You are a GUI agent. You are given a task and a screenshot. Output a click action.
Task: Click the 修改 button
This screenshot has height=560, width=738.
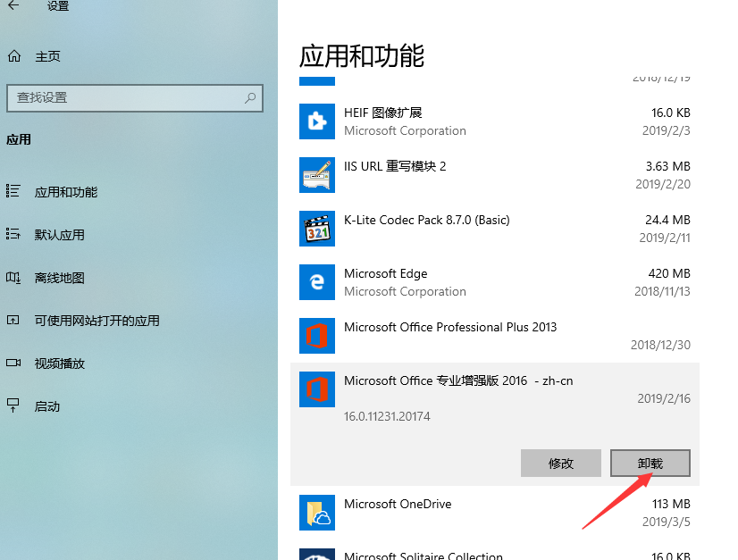560,463
